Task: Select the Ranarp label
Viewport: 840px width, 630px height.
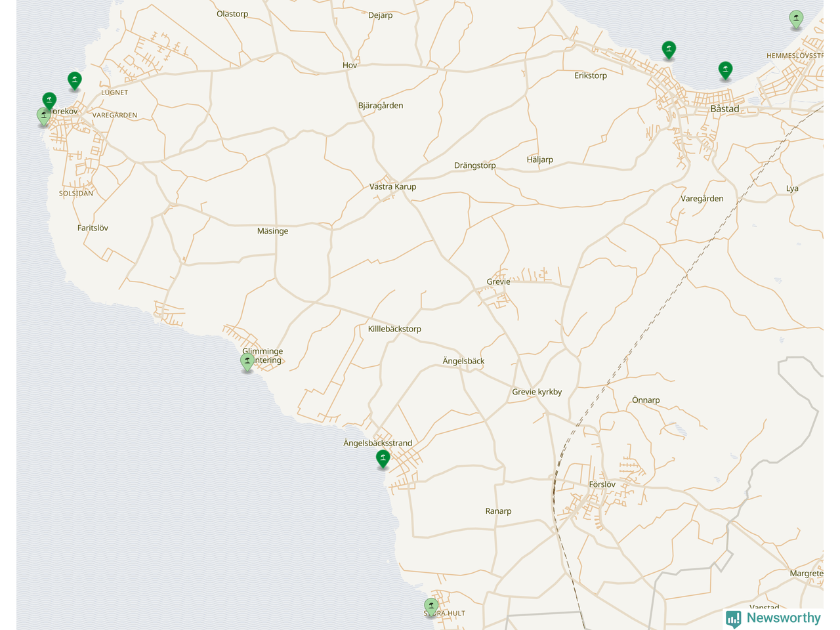Action: tap(498, 511)
